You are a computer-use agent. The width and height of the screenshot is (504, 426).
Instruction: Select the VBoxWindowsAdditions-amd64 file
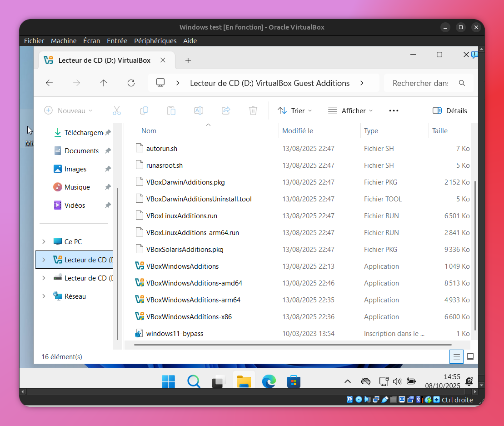click(194, 283)
